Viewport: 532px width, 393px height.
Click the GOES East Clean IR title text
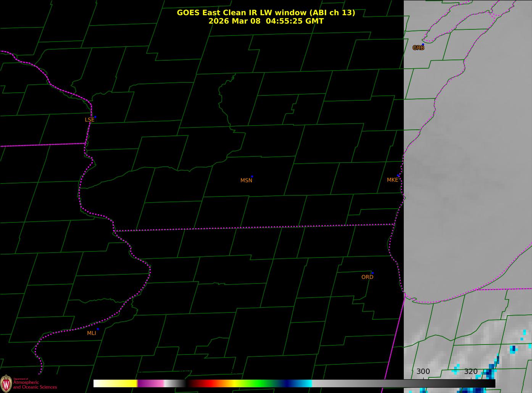click(x=266, y=13)
